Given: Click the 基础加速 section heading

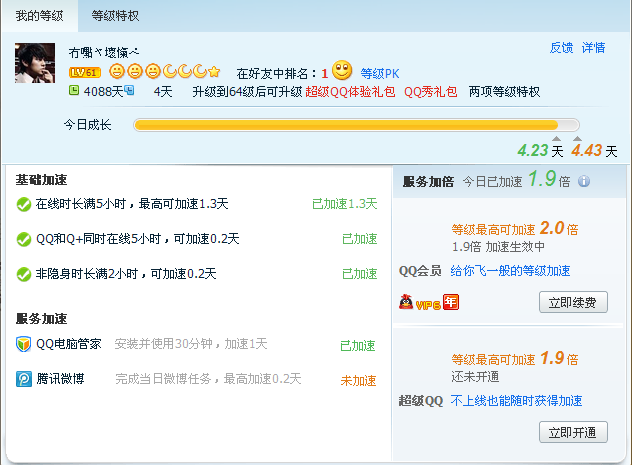Looking at the screenshot, I should tap(42, 180).
